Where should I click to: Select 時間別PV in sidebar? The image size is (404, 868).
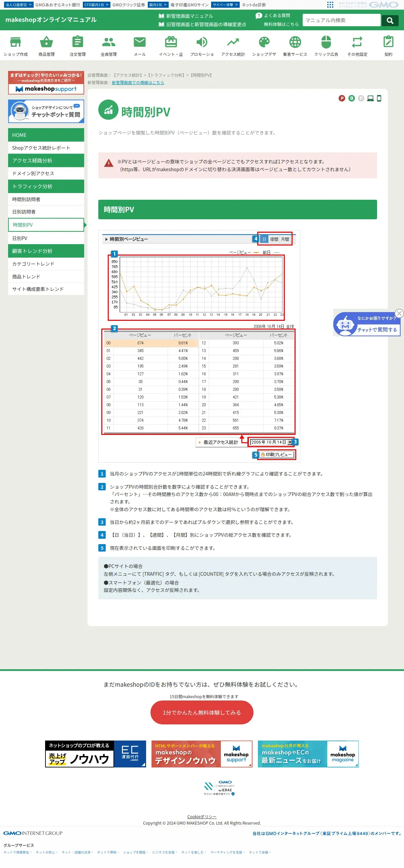(46, 225)
